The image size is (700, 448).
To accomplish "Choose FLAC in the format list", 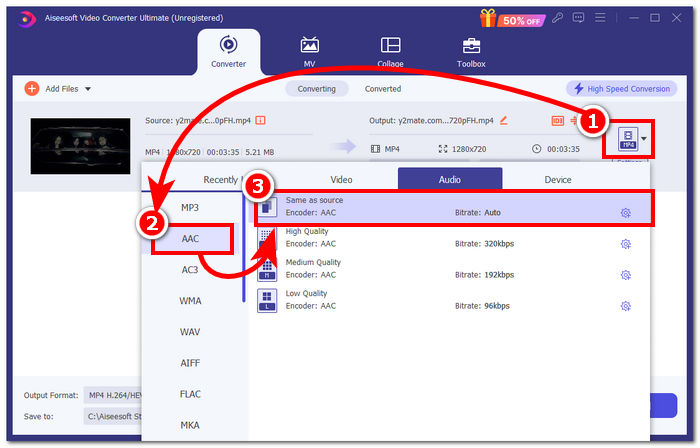I will (x=190, y=394).
